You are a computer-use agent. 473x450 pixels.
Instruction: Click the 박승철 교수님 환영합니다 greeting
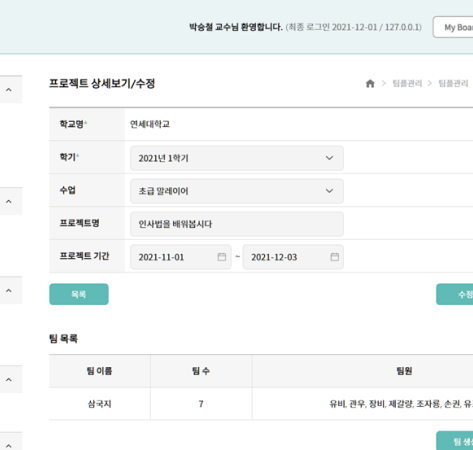[236, 27]
